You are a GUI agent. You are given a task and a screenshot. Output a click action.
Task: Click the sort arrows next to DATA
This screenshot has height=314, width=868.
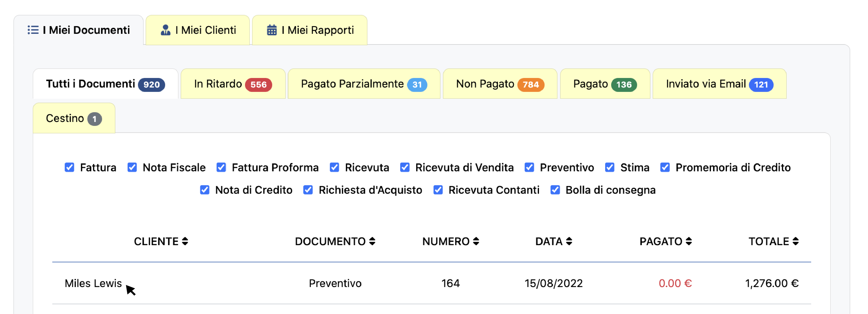pos(569,241)
